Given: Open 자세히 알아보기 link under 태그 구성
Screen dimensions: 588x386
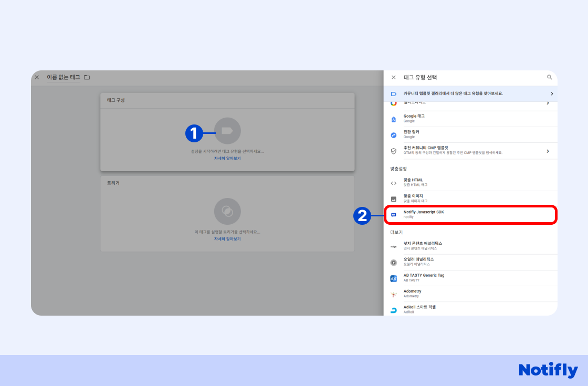Looking at the screenshot, I should 227,158.
